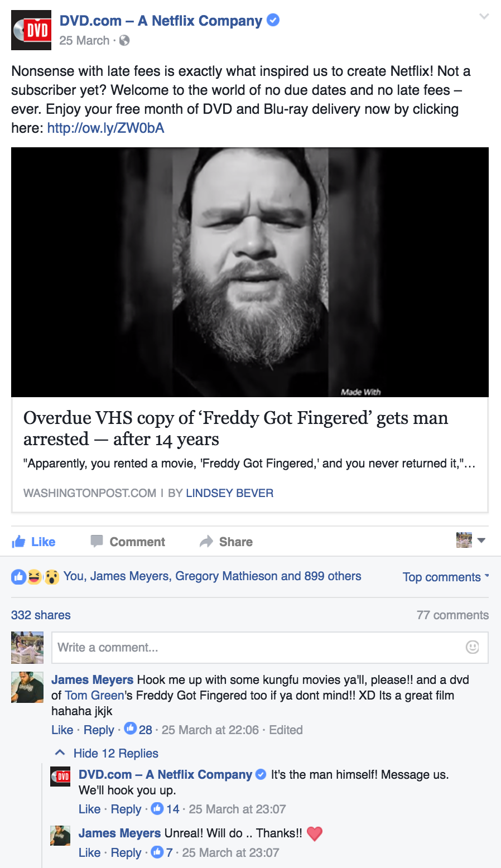501x868 pixels.
Task: Click the DVD.com page logo avatar
Action: point(31,30)
